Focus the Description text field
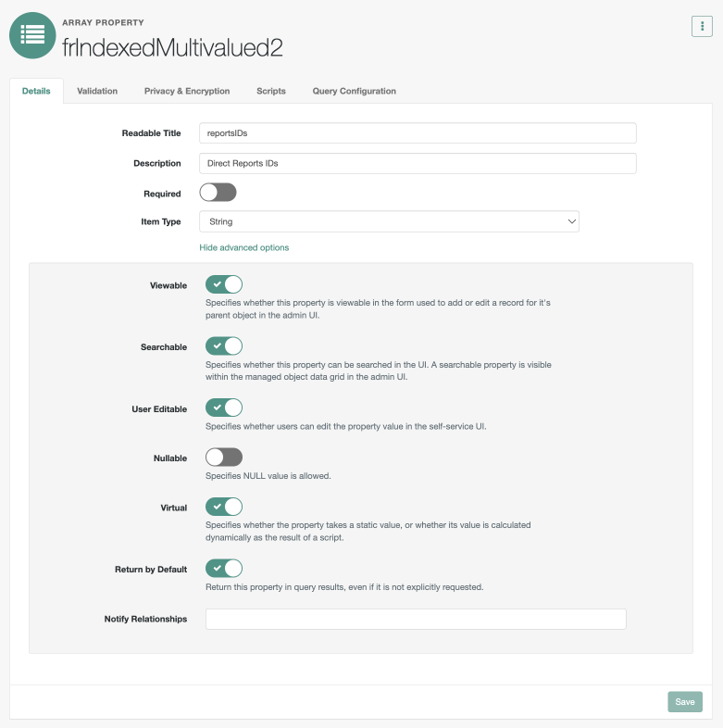Screen dimensions: 723x728 point(418,163)
